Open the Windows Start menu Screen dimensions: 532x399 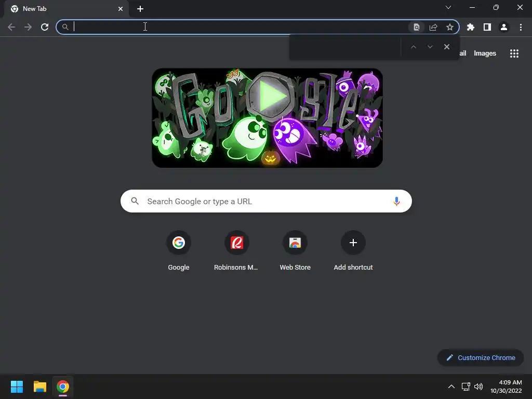[17, 387]
